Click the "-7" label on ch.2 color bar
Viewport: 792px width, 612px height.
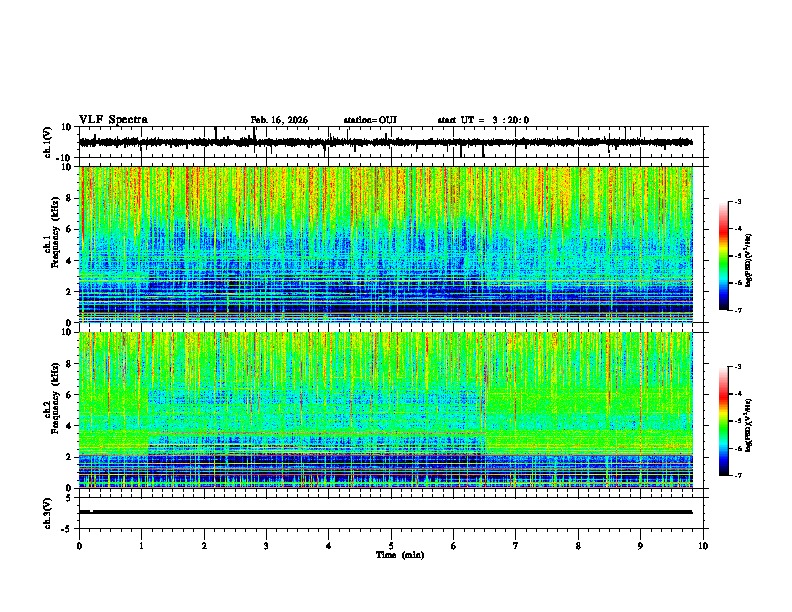pos(738,475)
